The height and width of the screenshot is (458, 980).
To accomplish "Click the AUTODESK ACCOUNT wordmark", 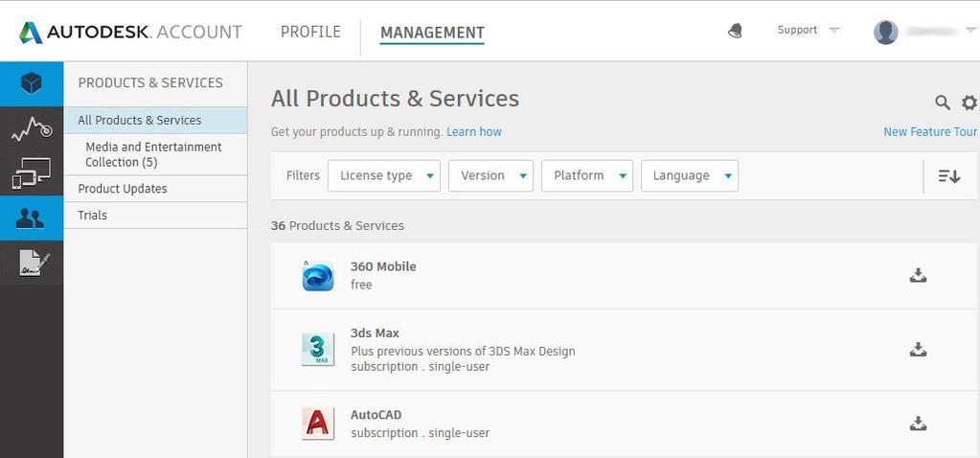I will coord(144,33).
